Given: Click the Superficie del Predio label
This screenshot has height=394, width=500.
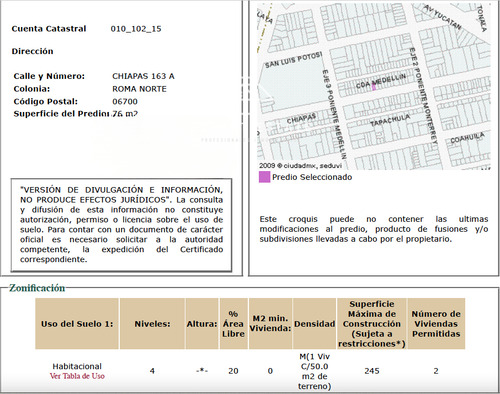Looking at the screenshot, I should coord(61,114).
